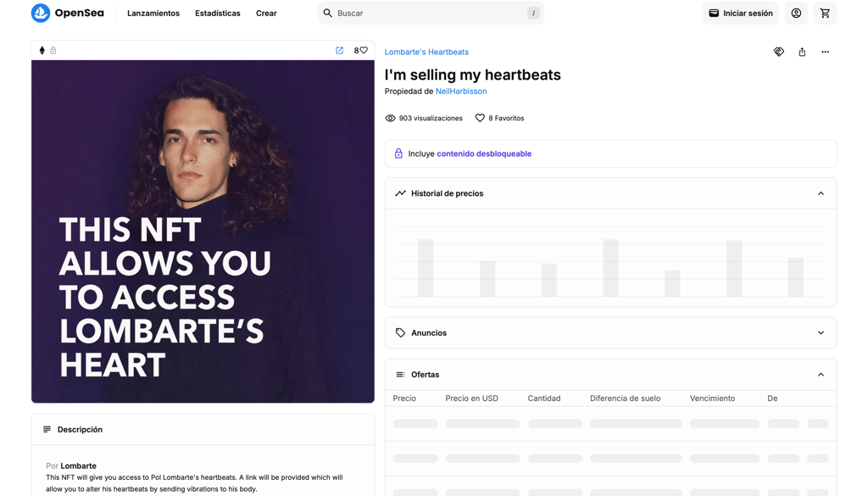868x496 pixels.
Task: Favorite the NFT with the heart icon
Action: 364,51
